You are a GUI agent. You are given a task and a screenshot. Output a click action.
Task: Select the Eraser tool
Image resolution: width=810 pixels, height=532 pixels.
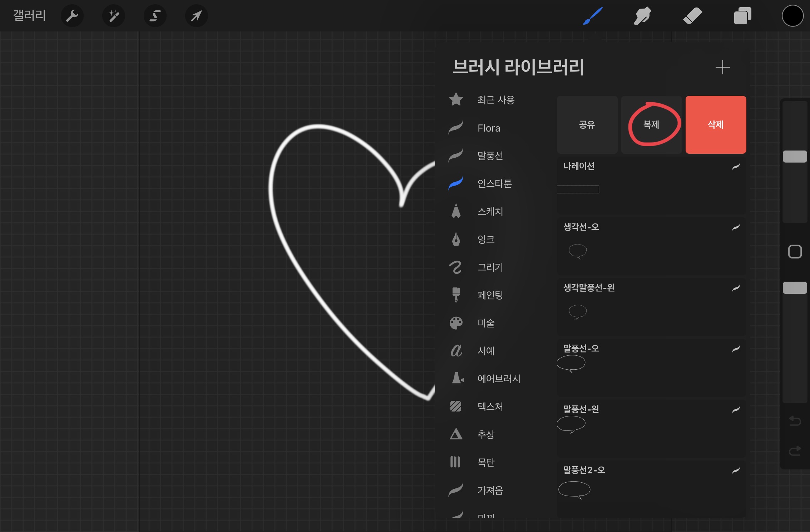692,16
